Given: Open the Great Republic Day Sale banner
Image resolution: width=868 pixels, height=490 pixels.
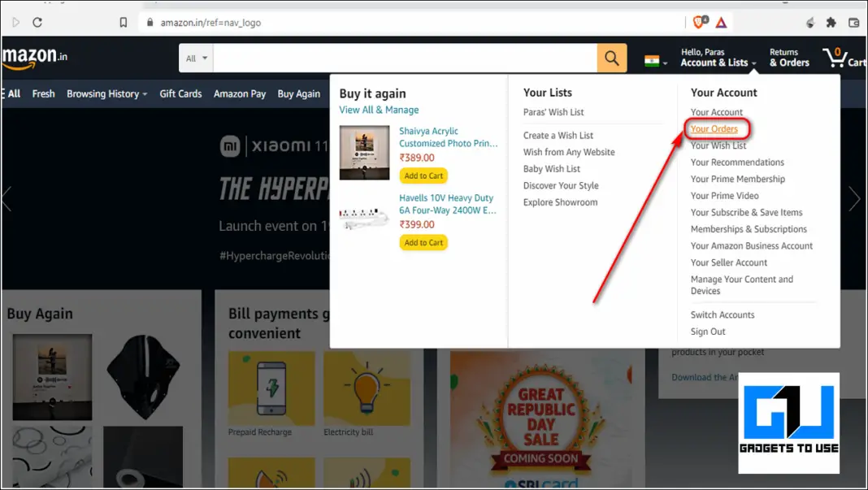Looking at the screenshot, I should tap(540, 419).
